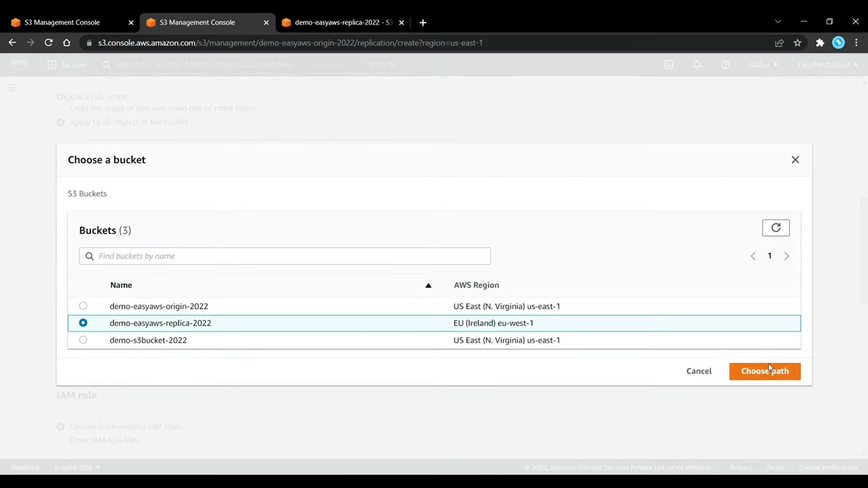Open the browser profile avatar
The width and height of the screenshot is (868, 488).
[x=838, y=43]
